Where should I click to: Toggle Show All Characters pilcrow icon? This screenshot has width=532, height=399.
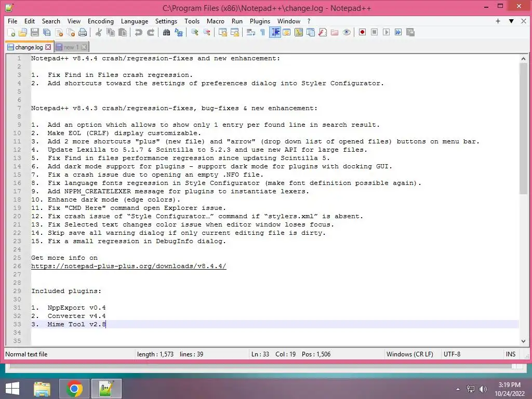(x=262, y=32)
